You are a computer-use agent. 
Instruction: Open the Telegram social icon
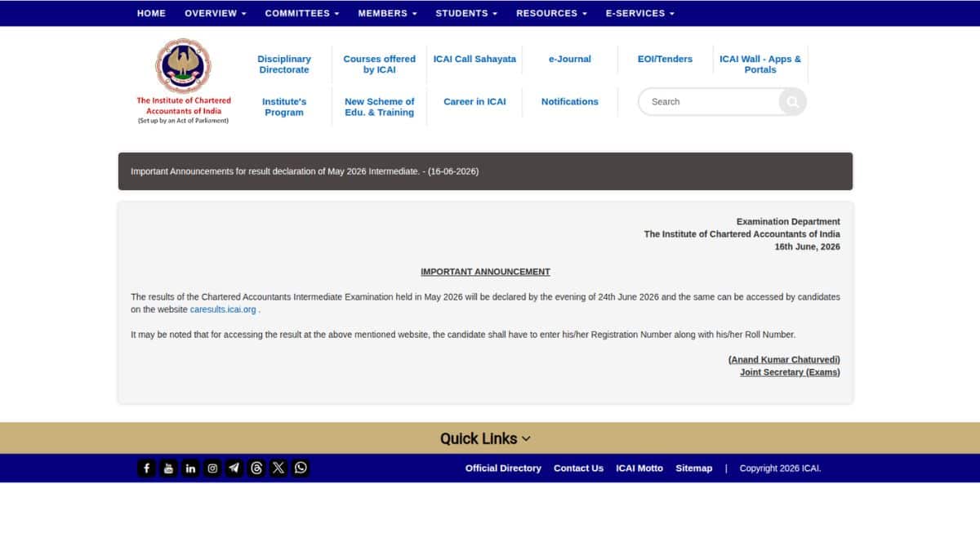point(234,468)
